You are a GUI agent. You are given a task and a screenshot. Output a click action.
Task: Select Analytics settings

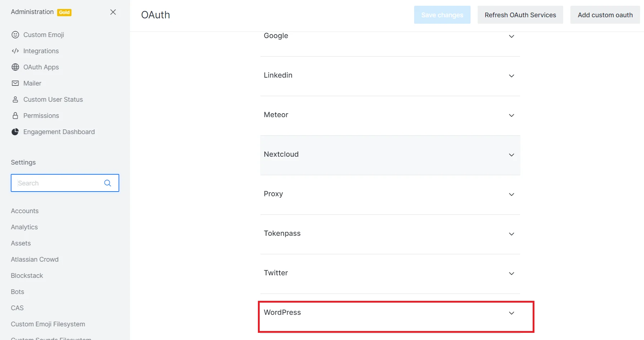point(24,227)
